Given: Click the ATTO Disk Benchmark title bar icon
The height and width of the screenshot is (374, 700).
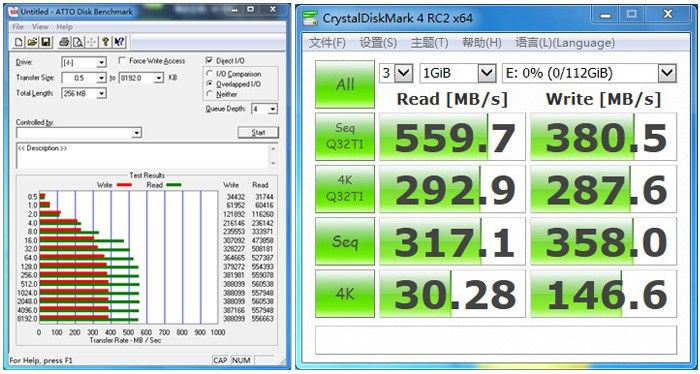Looking at the screenshot, I should 14,12.
